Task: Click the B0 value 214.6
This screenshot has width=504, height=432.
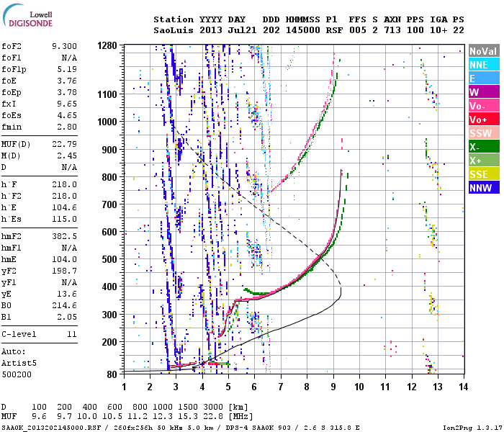Action: pos(64,306)
